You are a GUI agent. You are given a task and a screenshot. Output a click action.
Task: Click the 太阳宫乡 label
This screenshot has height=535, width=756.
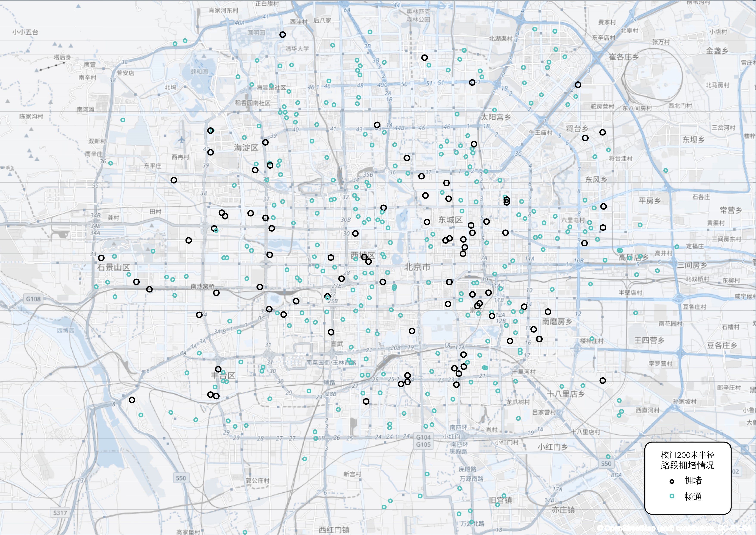coord(496,117)
